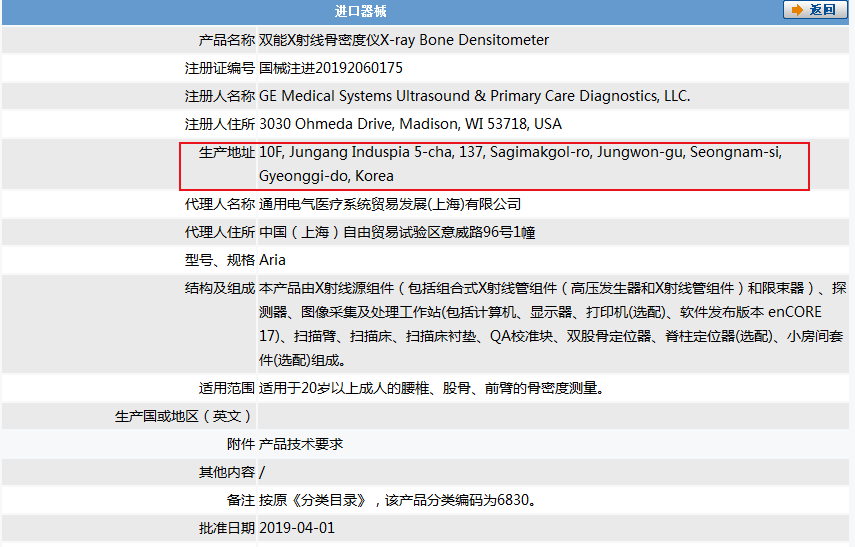Select model value Aria
Viewport: 855px width, 547px height.
pos(272,260)
